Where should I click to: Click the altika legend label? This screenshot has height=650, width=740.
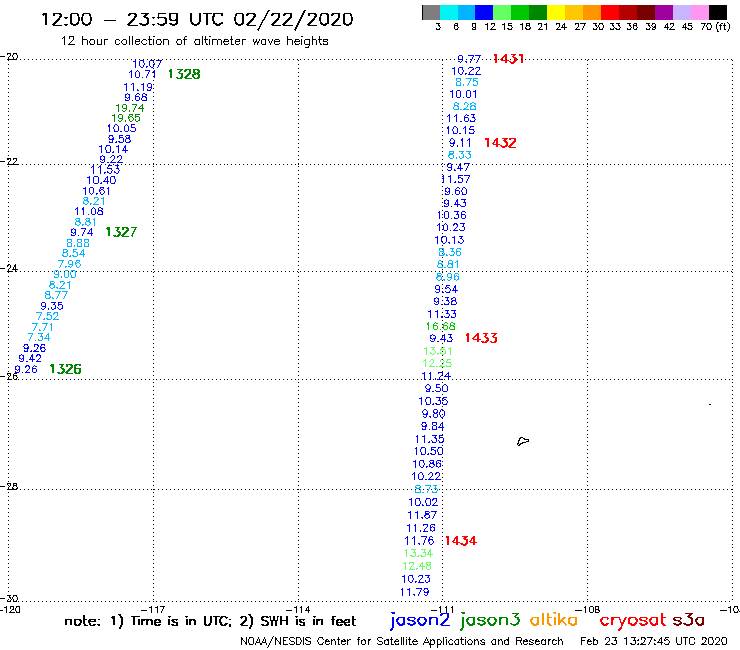553,619
